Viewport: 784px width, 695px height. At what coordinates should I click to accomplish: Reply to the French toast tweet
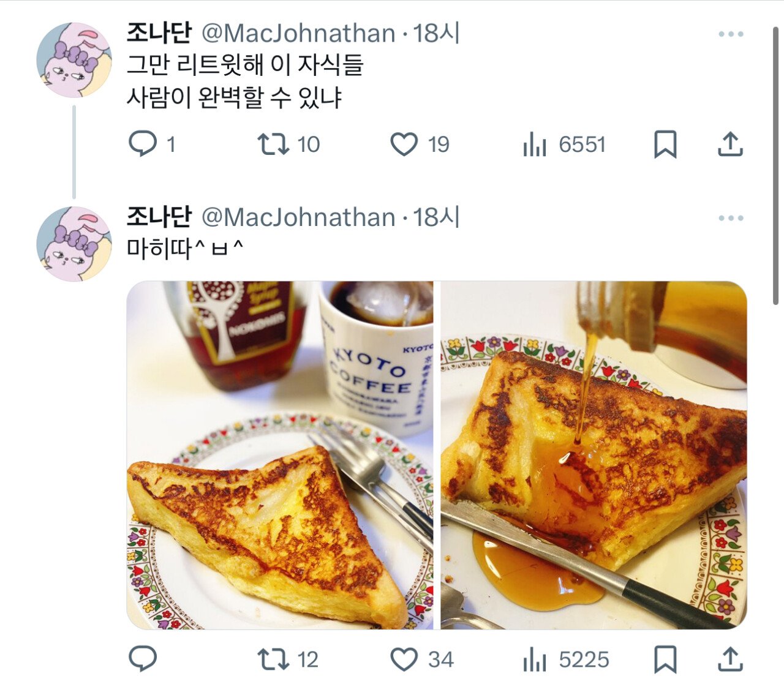coord(143,659)
